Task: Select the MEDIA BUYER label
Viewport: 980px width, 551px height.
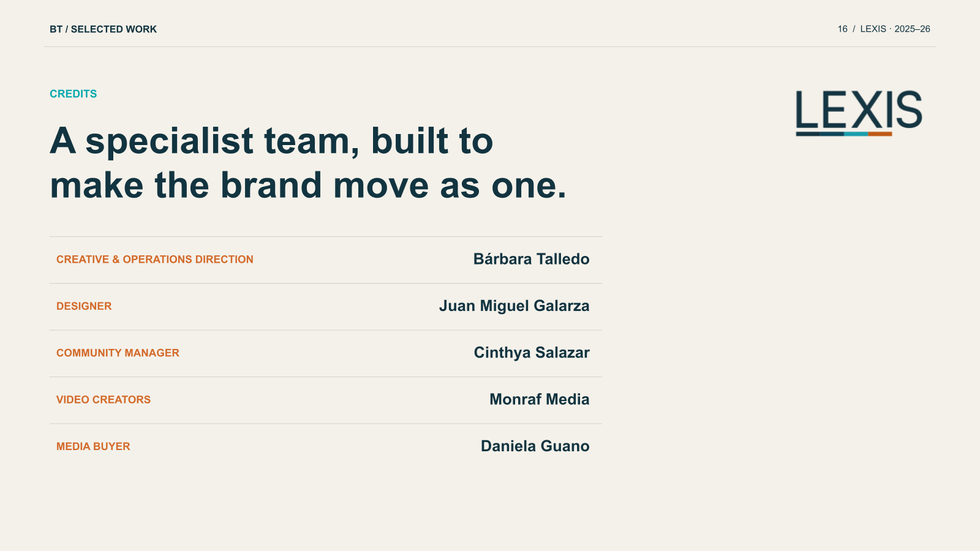Action: 93,447
